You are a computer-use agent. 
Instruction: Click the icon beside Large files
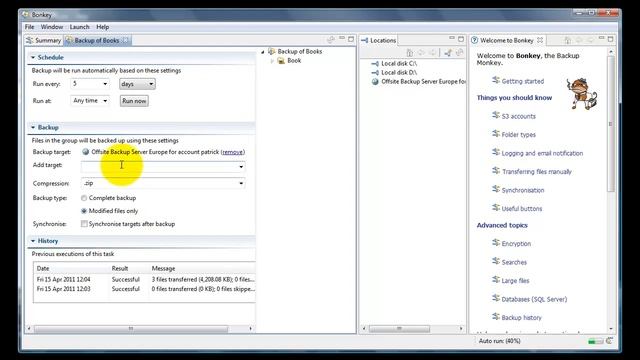[496, 280]
